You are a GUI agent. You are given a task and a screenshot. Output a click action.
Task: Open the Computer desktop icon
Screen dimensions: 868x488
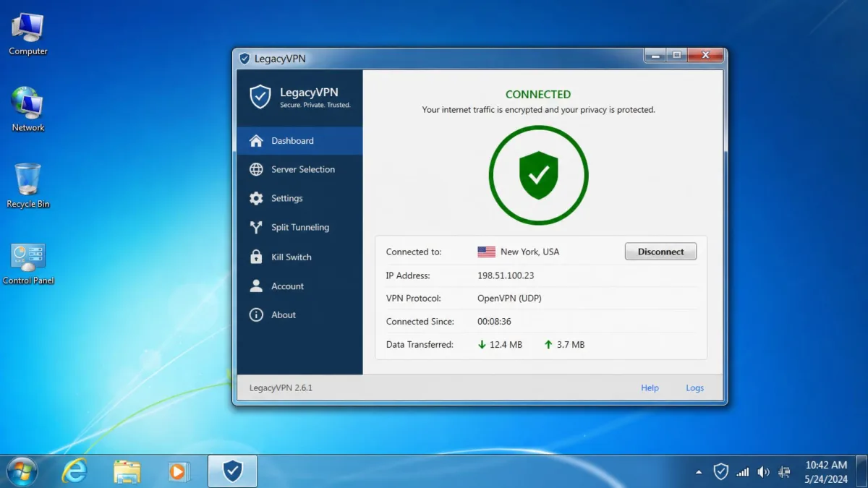(28, 35)
